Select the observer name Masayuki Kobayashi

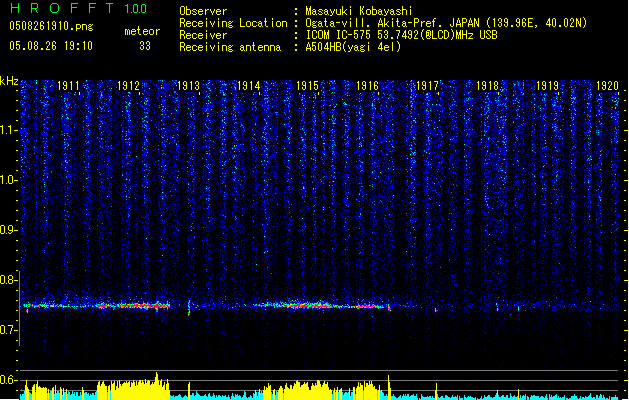pyautogui.click(x=359, y=11)
